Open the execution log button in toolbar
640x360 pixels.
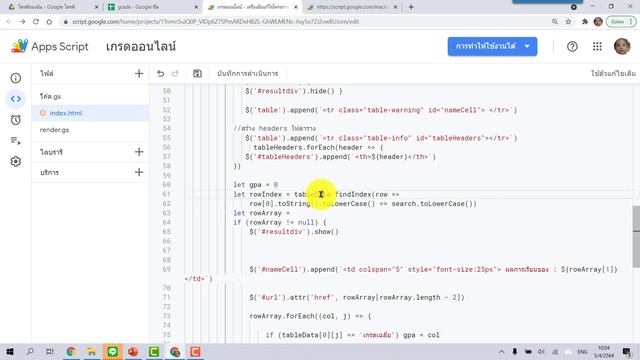pos(247,73)
